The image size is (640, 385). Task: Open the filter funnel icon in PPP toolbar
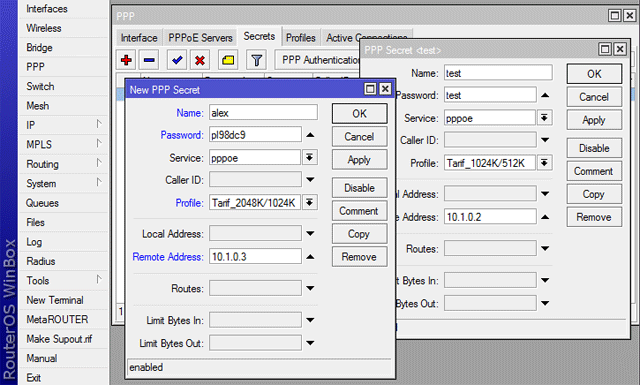[x=256, y=60]
